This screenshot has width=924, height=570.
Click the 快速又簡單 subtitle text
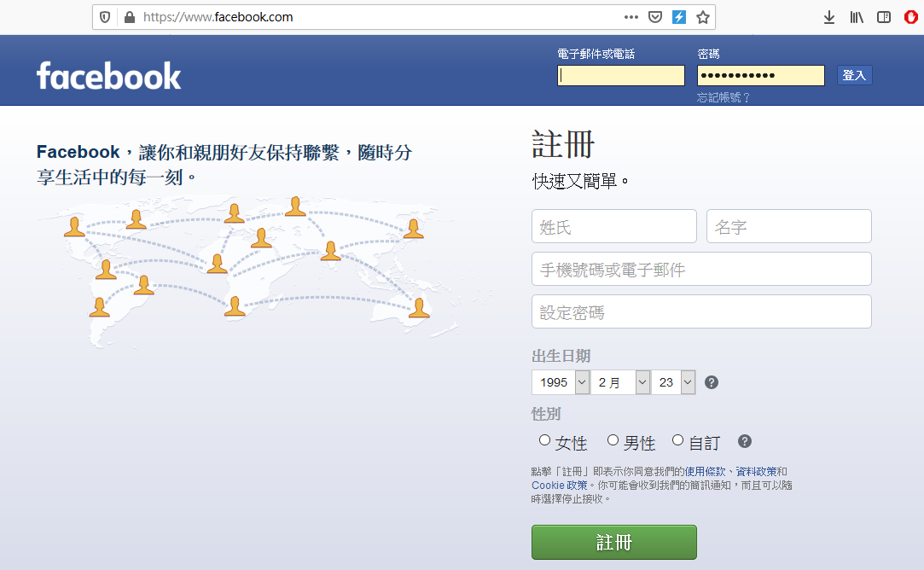pyautogui.click(x=580, y=181)
